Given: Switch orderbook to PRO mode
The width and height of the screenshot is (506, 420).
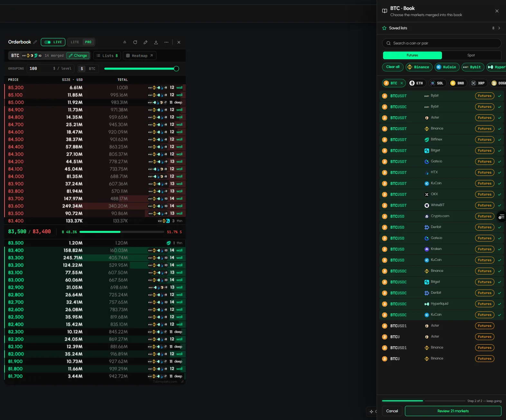Looking at the screenshot, I should tap(88, 42).
